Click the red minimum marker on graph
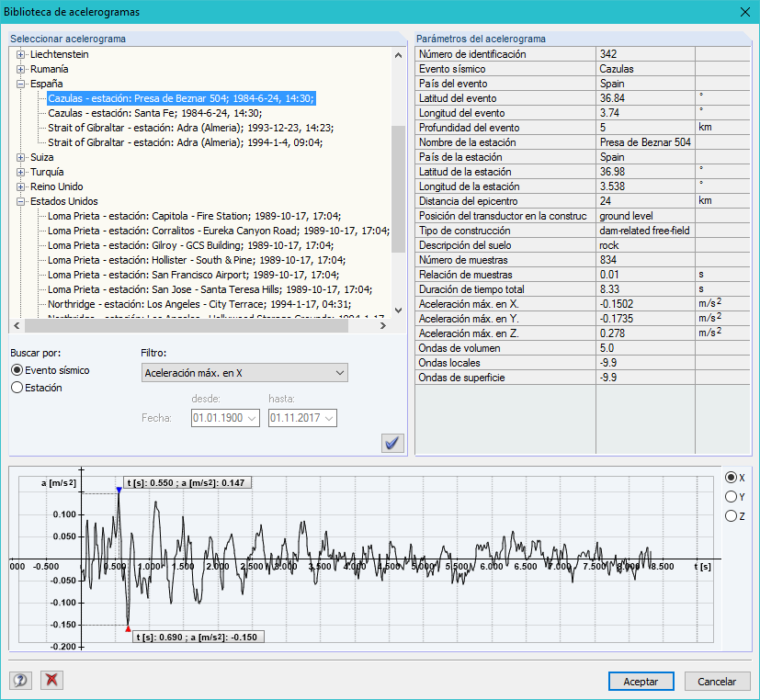The width and height of the screenshot is (760, 700). 128,628
